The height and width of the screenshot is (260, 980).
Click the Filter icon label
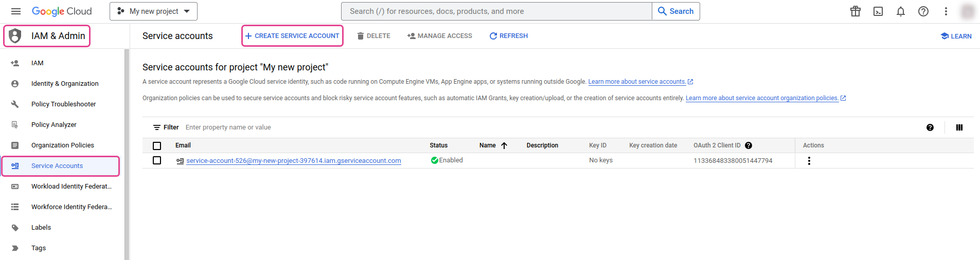click(x=166, y=127)
